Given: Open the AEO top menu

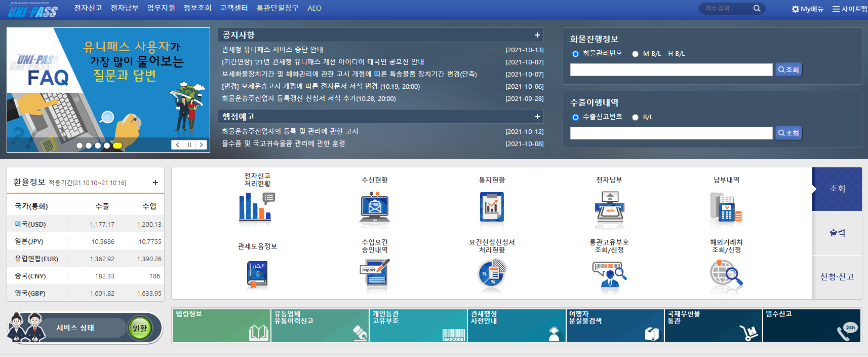Looking at the screenshot, I should [314, 8].
